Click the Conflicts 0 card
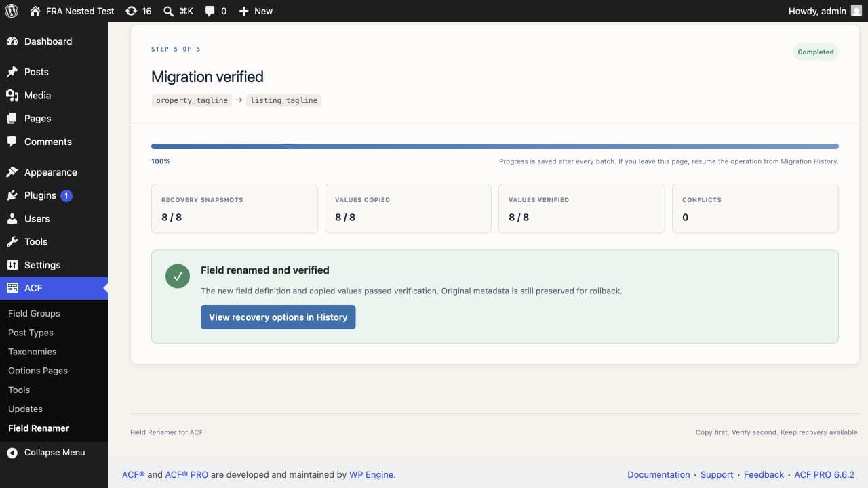Viewport: 868px width, 488px height. [x=755, y=209]
